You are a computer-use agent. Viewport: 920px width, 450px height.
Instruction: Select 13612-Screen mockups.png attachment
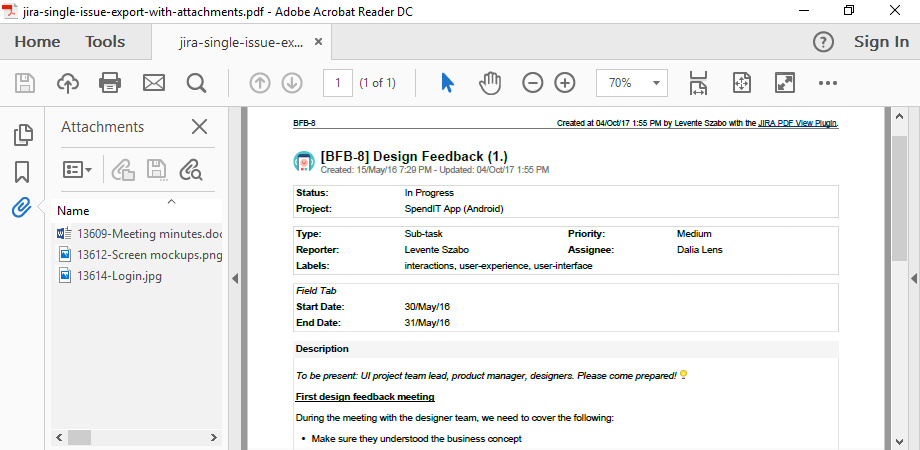click(x=140, y=255)
